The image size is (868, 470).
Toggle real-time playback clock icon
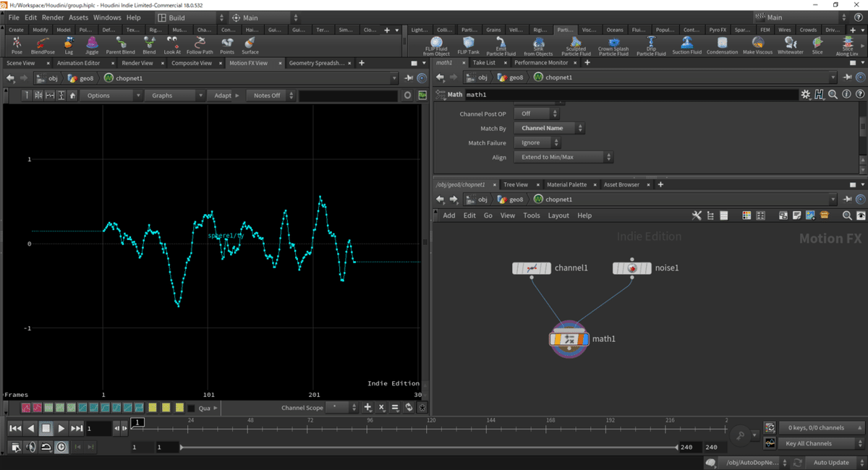pos(61,448)
